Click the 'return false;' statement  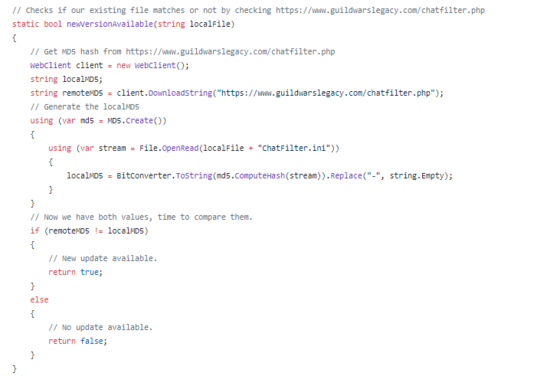[78, 341]
